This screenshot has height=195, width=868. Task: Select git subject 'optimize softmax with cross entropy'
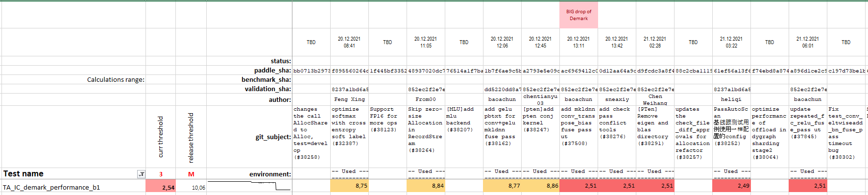pos(349,137)
